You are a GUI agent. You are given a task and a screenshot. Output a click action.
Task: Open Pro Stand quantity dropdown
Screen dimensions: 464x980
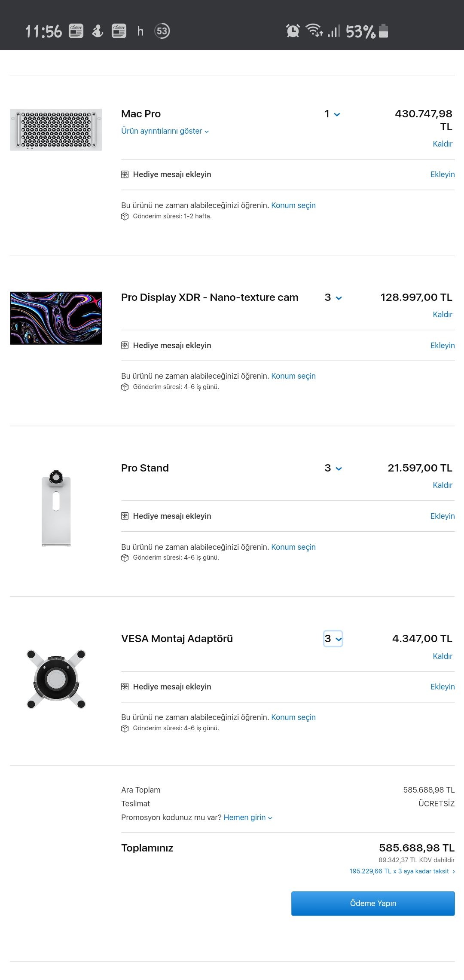(333, 469)
